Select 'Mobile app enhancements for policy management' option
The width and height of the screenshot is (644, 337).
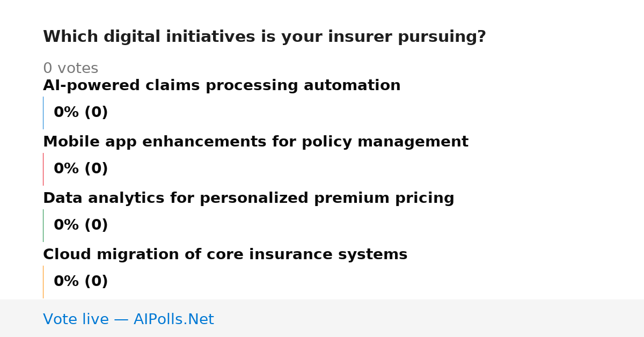click(x=255, y=142)
